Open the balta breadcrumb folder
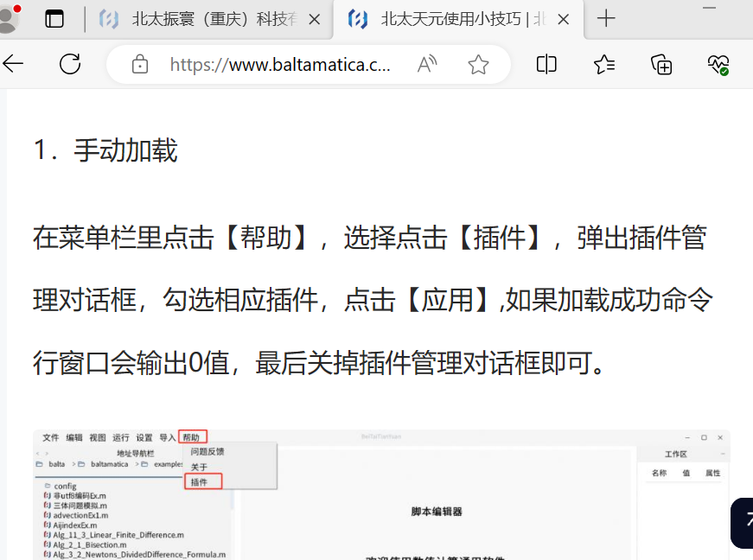The width and height of the screenshot is (753, 560). click(x=55, y=464)
